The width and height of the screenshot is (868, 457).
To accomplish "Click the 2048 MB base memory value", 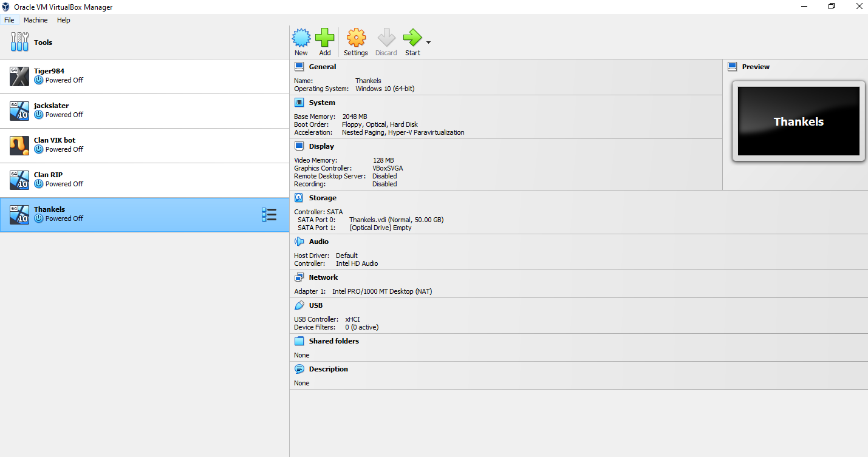I will [x=355, y=117].
